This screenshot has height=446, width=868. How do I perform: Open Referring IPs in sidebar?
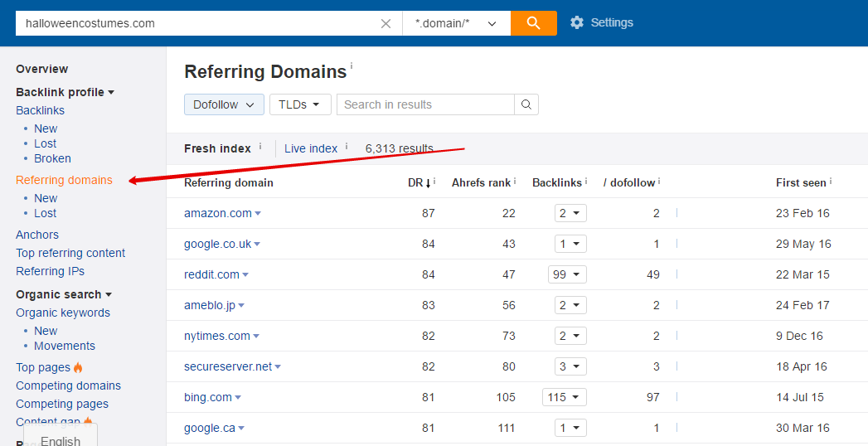51,271
